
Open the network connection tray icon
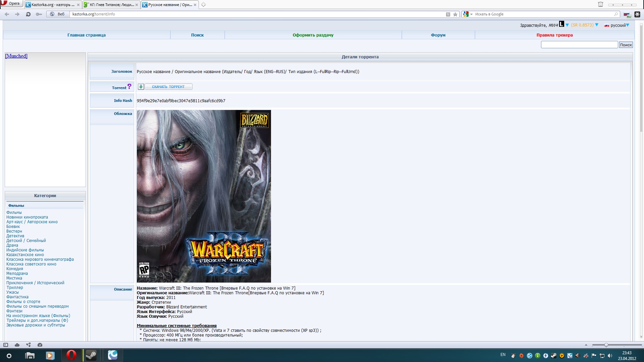pos(602,356)
